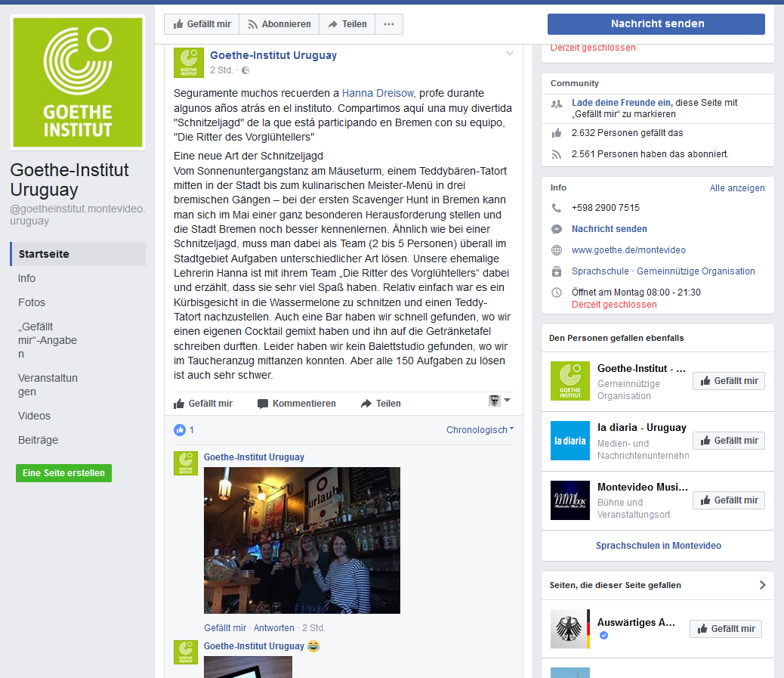Expand the Seiten, die dieser Seite gefallen arrow
Viewport: 784px width, 678px height.
762,585
